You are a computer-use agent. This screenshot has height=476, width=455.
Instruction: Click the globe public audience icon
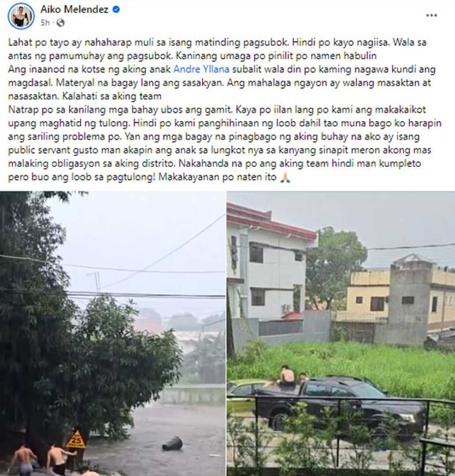point(61,23)
